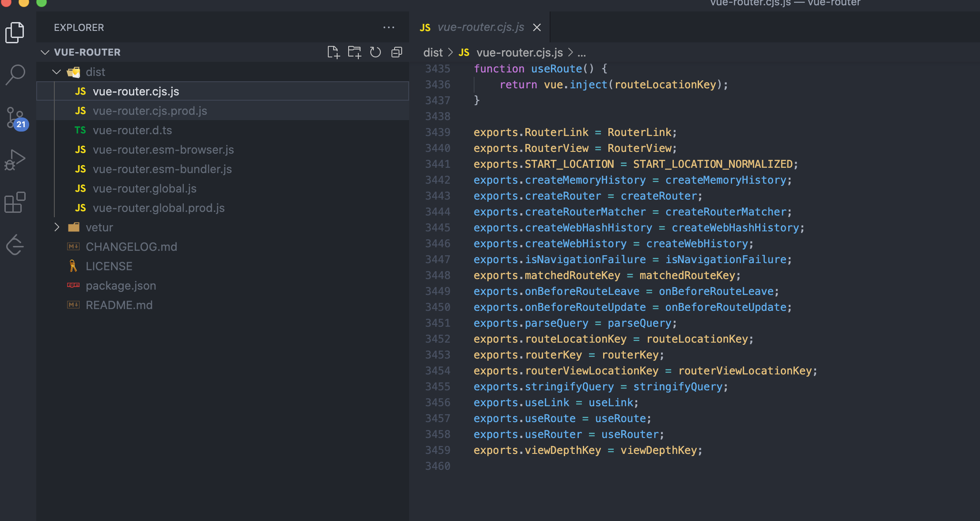Open the Extensions view icon
This screenshot has height=521, width=980.
point(15,202)
